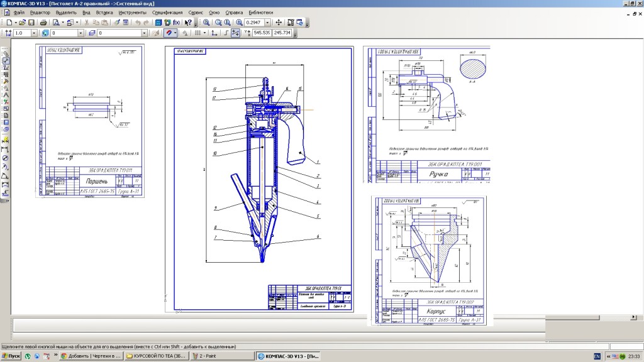
Task: Open the dropdown arrow next to Print Preview
Action: [62, 23]
